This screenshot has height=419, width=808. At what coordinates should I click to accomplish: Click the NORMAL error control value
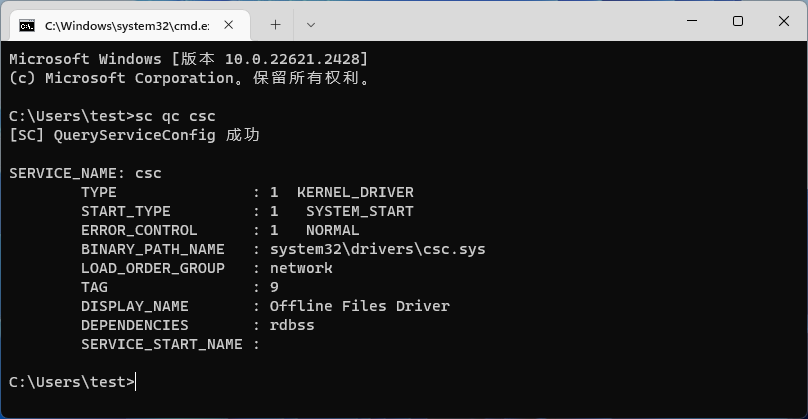click(332, 230)
